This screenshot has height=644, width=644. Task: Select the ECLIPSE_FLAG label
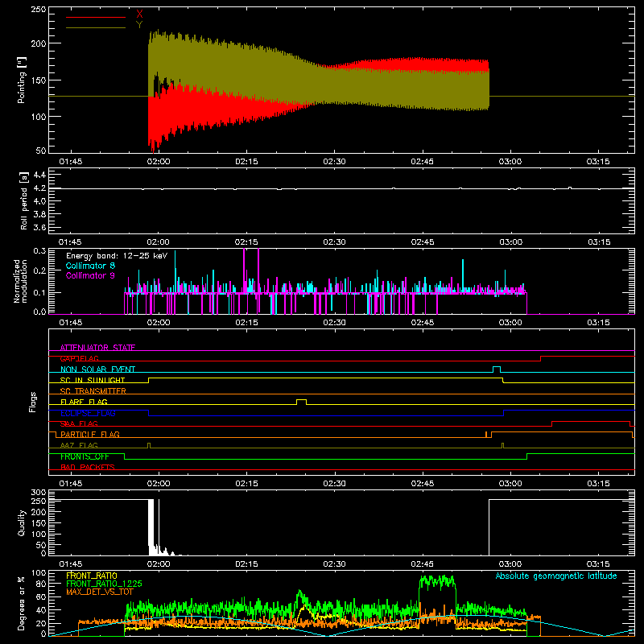tap(88, 413)
